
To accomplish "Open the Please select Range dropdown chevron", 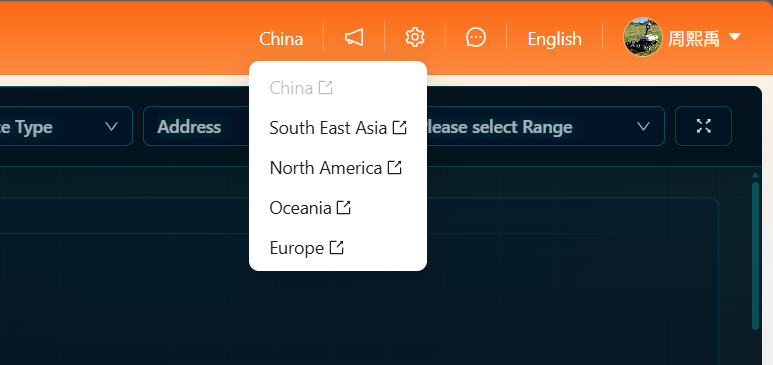I will (643, 127).
